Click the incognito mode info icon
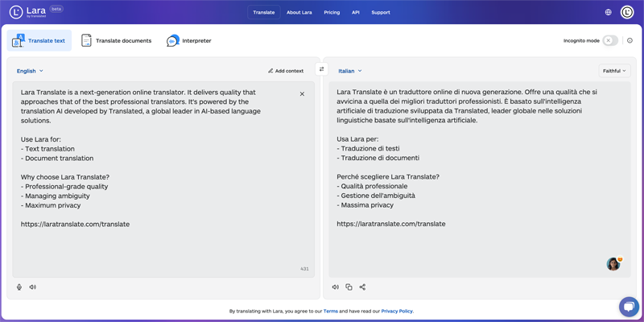The image size is (644, 322). pyautogui.click(x=630, y=40)
